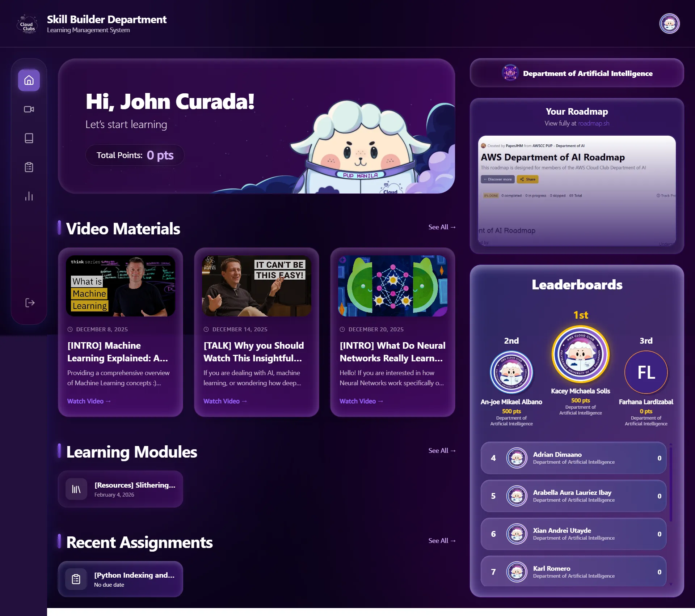This screenshot has height=616, width=695.
Task: Click Adrian Dimaano's avatar in leaderboard
Action: click(x=517, y=458)
